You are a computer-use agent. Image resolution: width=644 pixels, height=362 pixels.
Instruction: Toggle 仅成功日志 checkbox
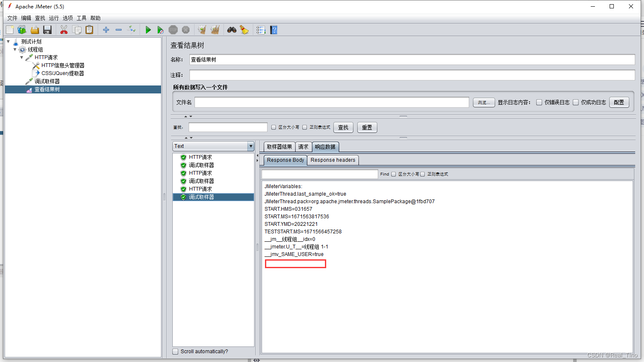click(576, 102)
